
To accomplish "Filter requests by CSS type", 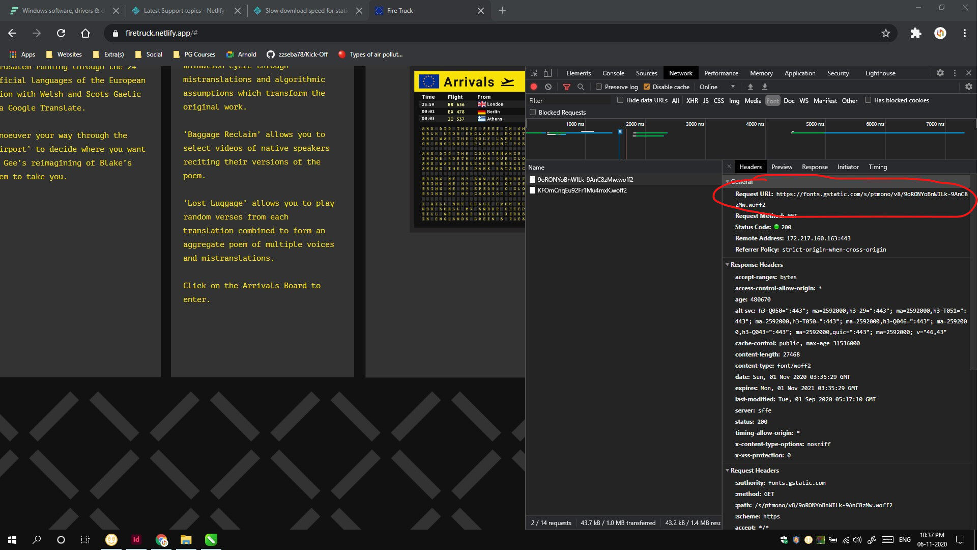I will coord(718,101).
